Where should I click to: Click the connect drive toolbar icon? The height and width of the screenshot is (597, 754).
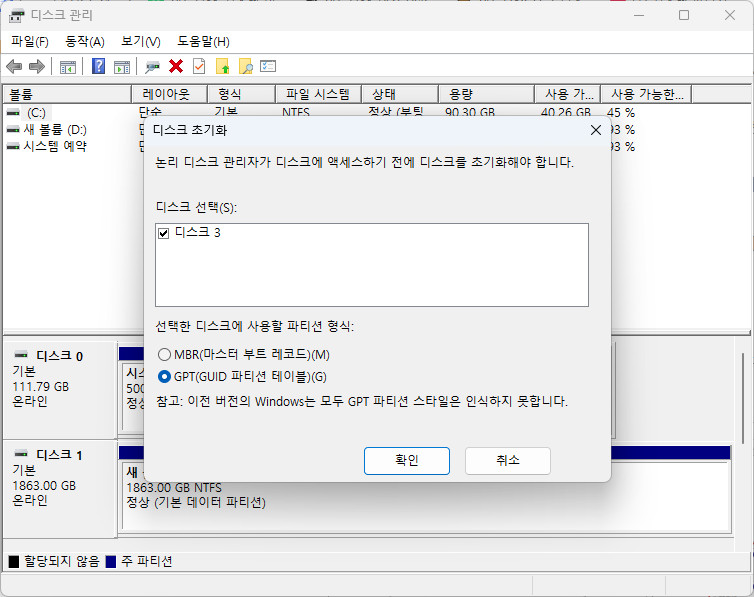pyautogui.click(x=152, y=67)
